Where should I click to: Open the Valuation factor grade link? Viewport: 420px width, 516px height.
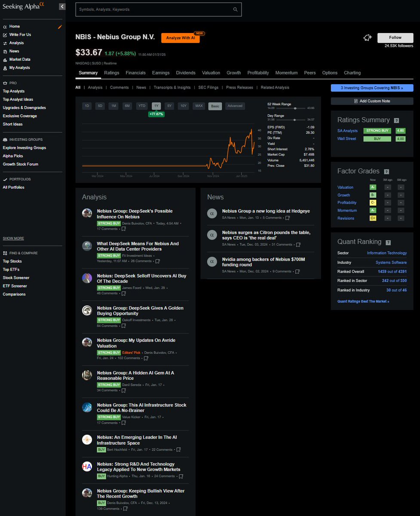[345, 187]
